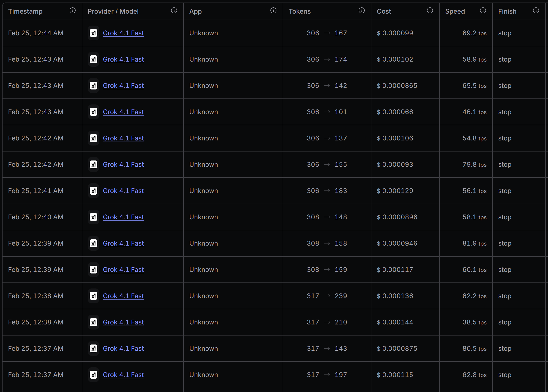This screenshot has height=392, width=548.
Task: Click the Timestamp column header
Action: 25,11
